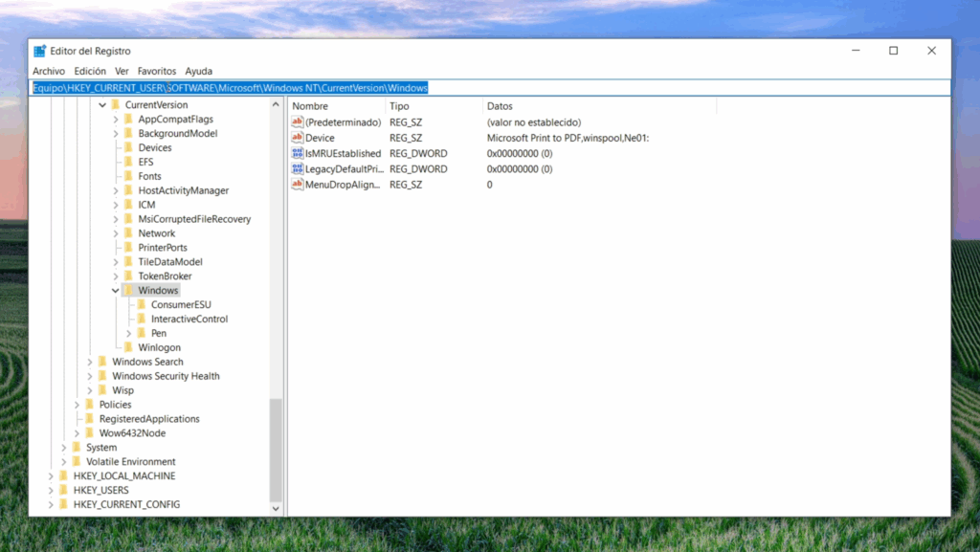Click the LegacyDefaultPri DWORD value icon
Image resolution: width=980 pixels, height=552 pixels.
click(x=298, y=168)
